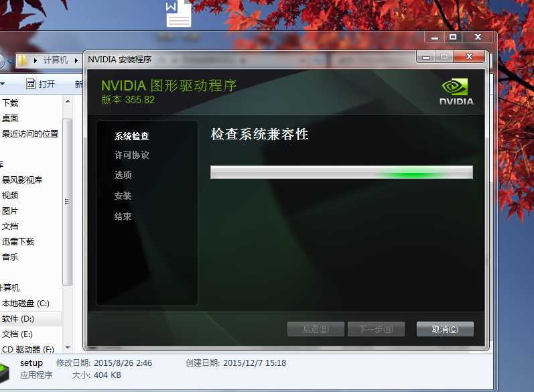Image resolution: width=534 pixels, height=392 pixels.
Task: Select CD 驱动器 (F:) in navigation pane
Action: coord(28,349)
